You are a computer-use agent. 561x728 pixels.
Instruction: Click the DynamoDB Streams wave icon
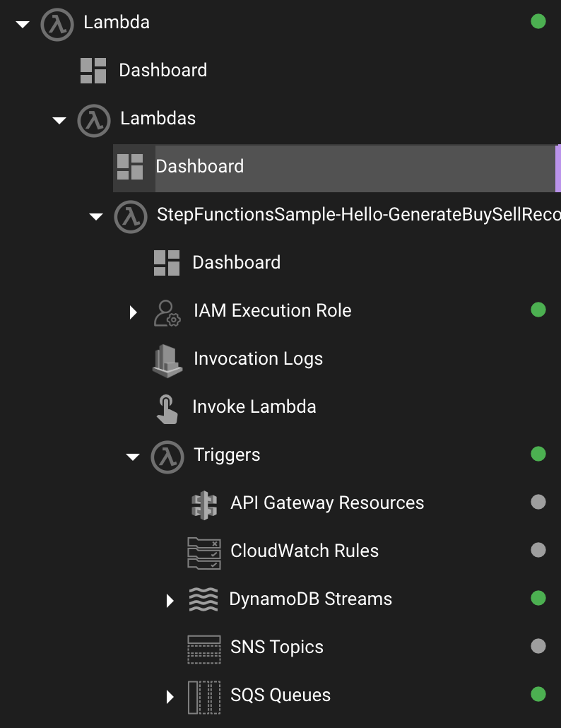(203, 599)
